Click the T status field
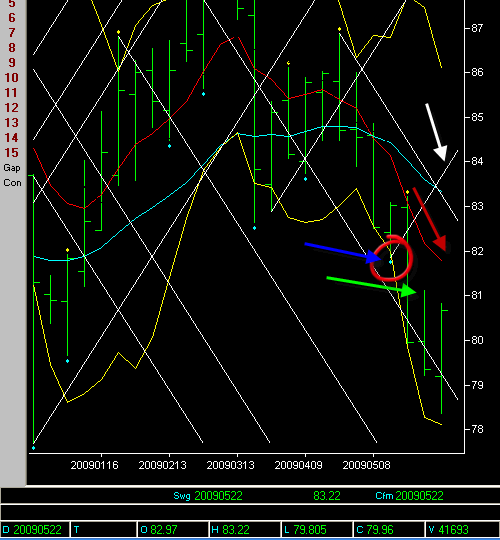 click(x=103, y=530)
